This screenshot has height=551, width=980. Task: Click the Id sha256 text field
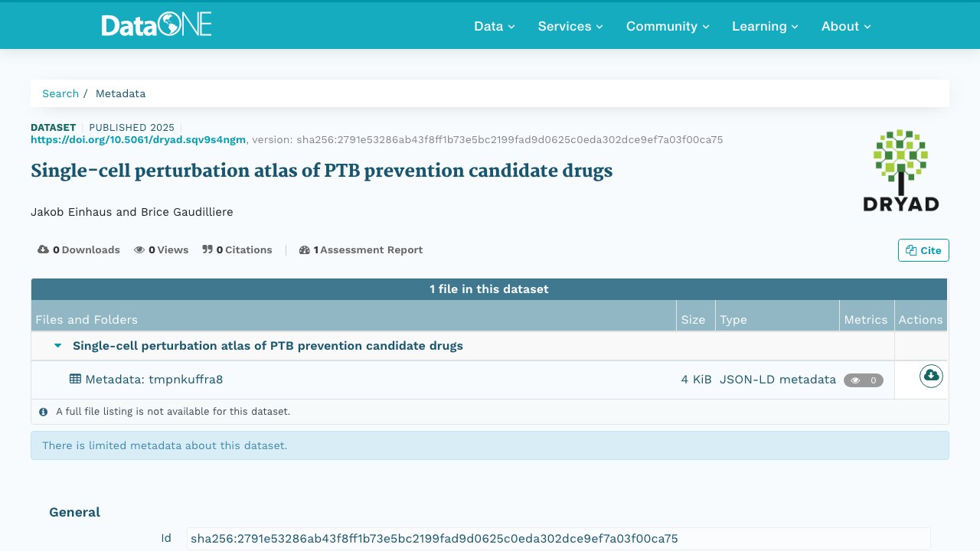tap(558, 539)
